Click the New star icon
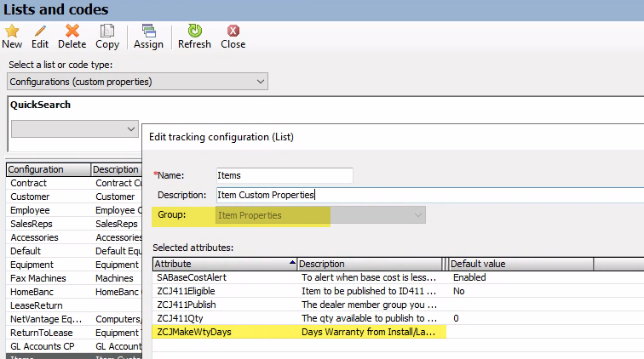The height and width of the screenshot is (359, 644). (12, 31)
